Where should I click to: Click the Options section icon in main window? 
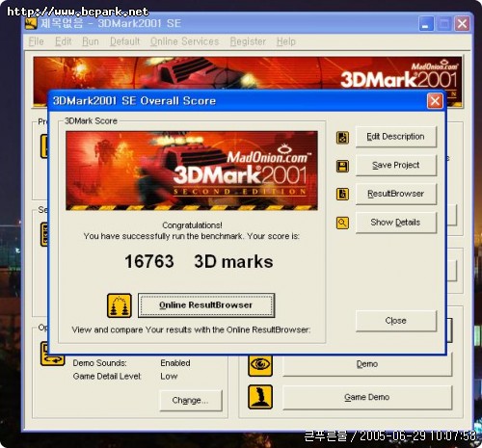point(52,354)
